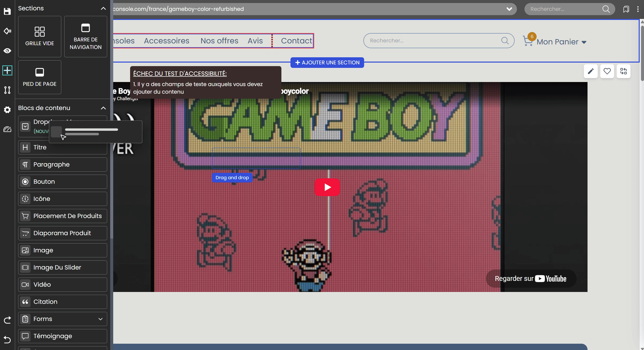Screen dimensions: 644x350
Task: Select the Avis menu item
Action: tap(255, 41)
